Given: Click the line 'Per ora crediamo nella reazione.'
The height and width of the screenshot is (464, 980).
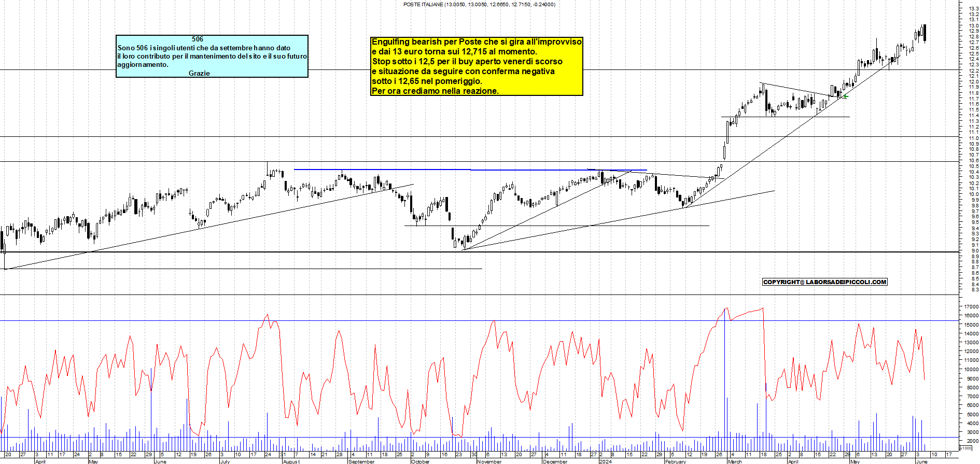Looking at the screenshot, I should click(436, 91).
